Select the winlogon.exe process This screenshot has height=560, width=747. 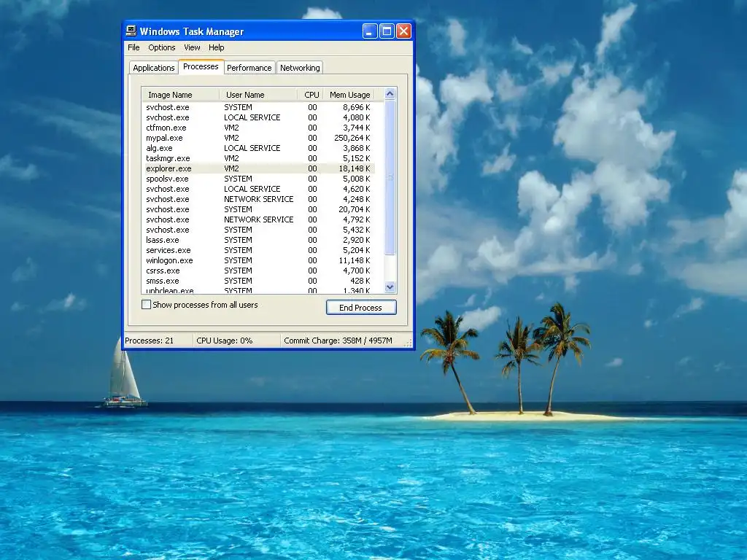click(x=259, y=260)
